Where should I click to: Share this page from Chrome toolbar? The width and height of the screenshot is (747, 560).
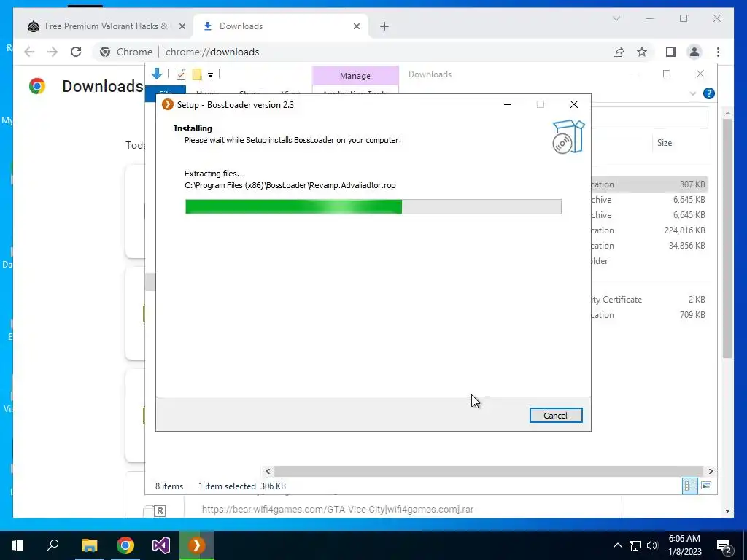(619, 52)
